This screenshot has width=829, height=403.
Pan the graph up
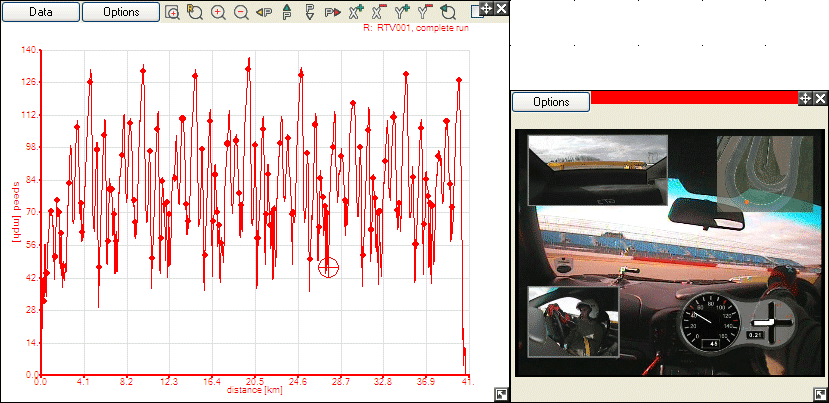coord(288,13)
